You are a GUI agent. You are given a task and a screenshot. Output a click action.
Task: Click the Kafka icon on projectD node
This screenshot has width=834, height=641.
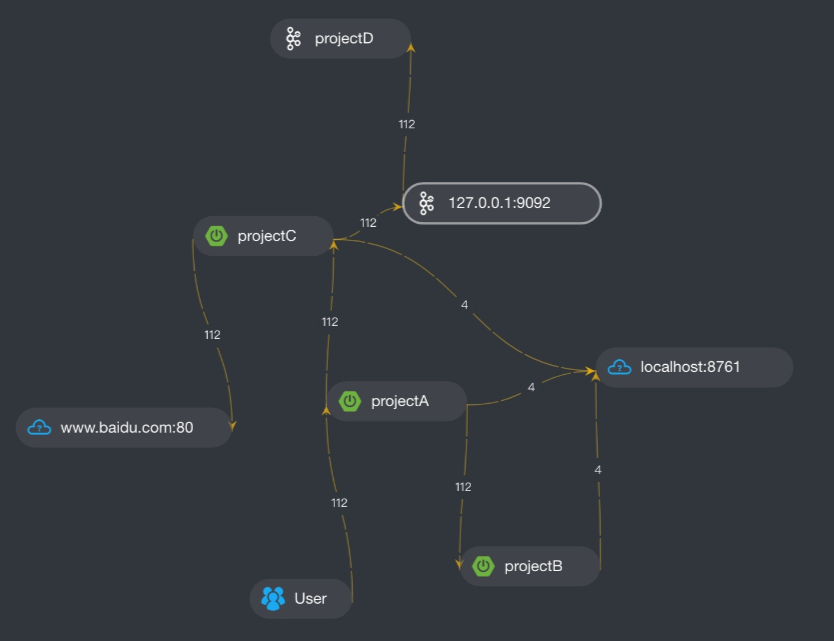pyautogui.click(x=293, y=39)
